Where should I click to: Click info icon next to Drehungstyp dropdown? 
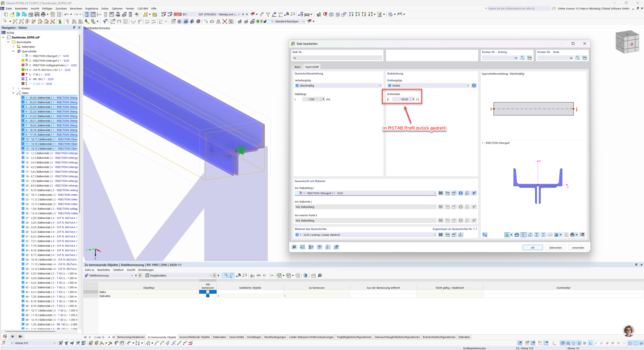(474, 85)
